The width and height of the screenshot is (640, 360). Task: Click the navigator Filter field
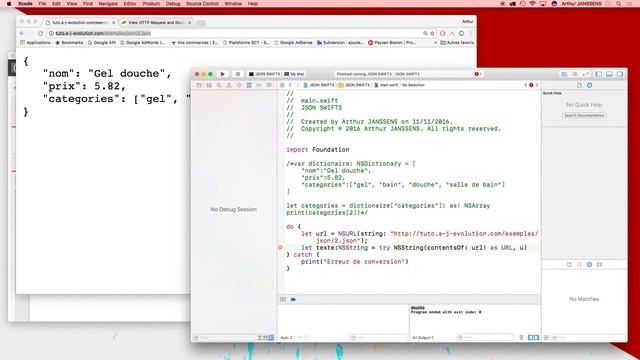[x=224, y=338]
